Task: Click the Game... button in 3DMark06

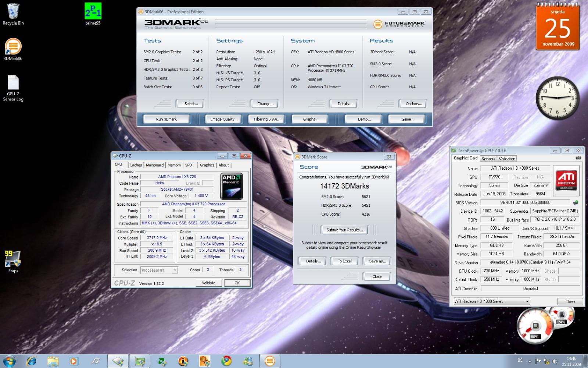Action: pyautogui.click(x=408, y=119)
